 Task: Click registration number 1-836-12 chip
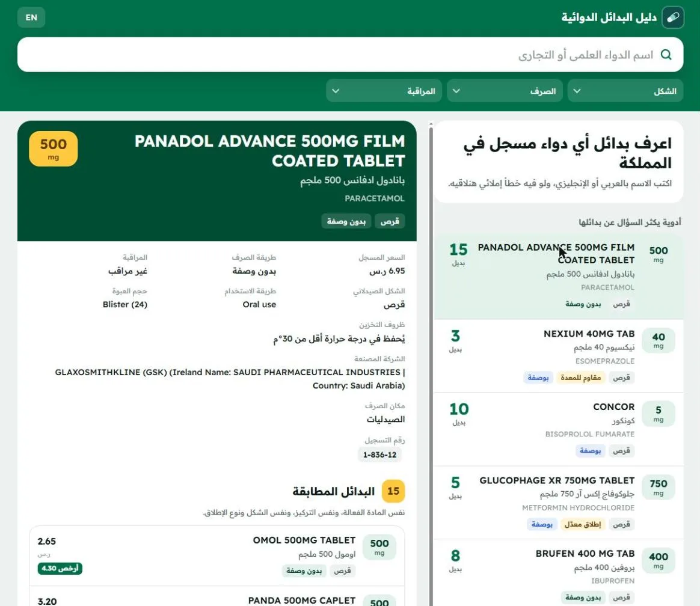pyautogui.click(x=379, y=454)
